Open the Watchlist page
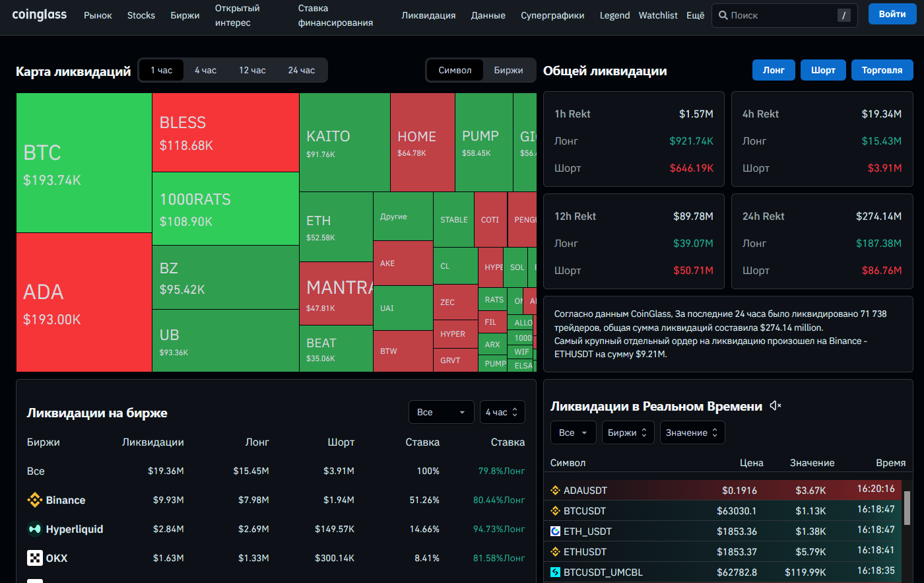The height and width of the screenshot is (583, 924). click(658, 15)
